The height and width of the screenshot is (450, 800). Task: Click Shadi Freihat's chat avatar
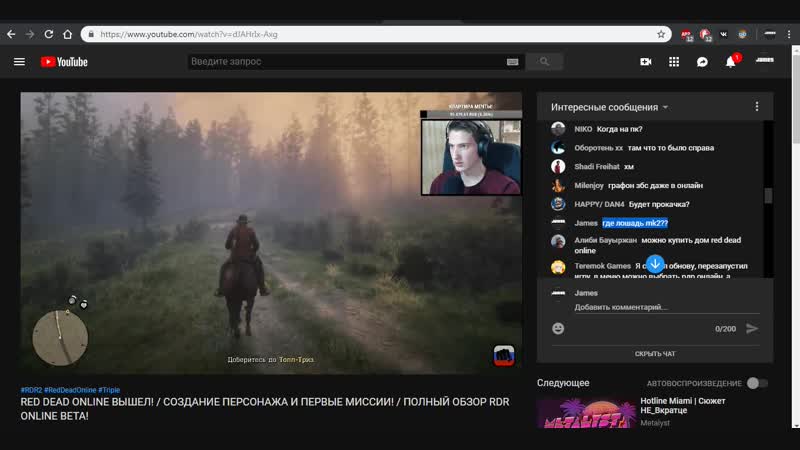[558, 166]
